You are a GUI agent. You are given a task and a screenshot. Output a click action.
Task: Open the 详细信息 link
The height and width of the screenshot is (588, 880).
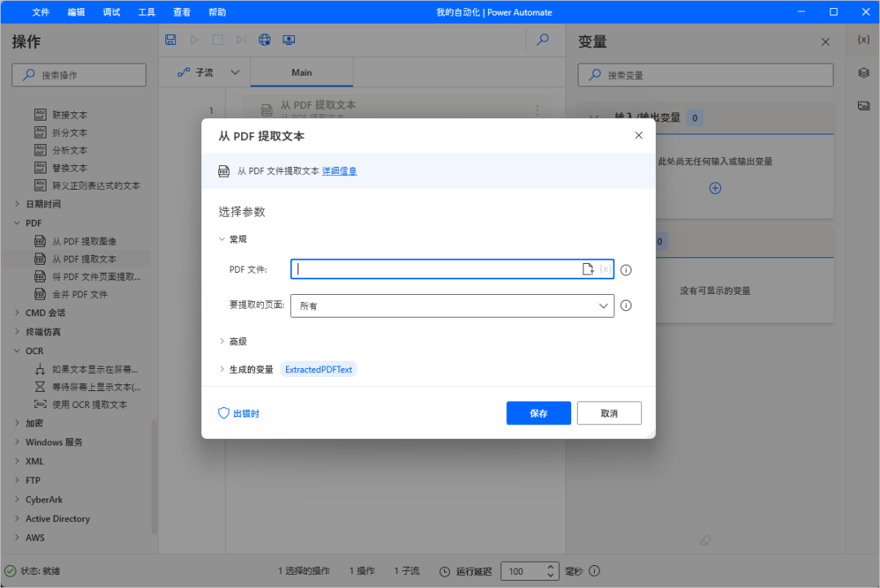[340, 171]
